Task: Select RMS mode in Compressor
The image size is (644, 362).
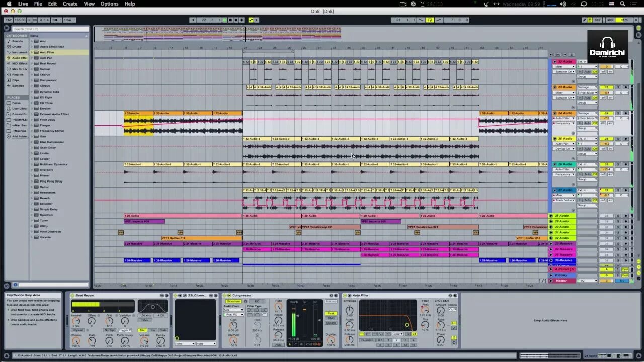Action: [x=331, y=318]
